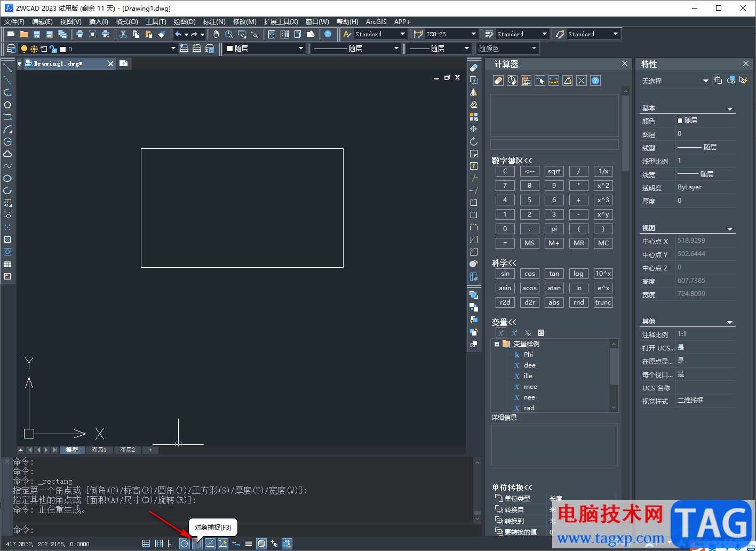The height and width of the screenshot is (551, 756).
Task: Toggle Transparency display in status bar
Action: (x=261, y=544)
